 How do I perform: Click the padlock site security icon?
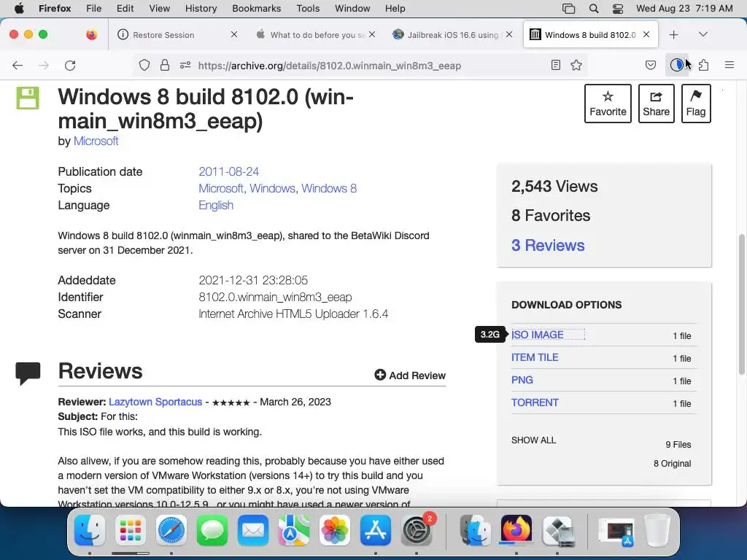tap(165, 65)
